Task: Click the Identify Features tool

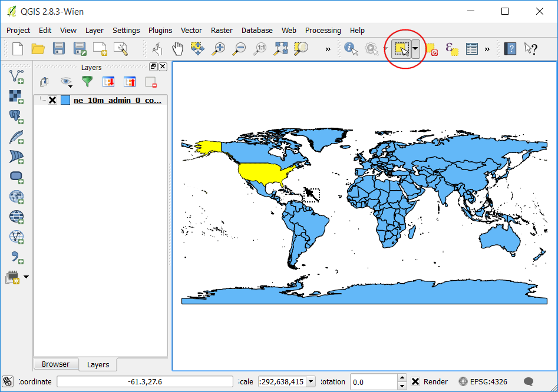Action: 351,49
